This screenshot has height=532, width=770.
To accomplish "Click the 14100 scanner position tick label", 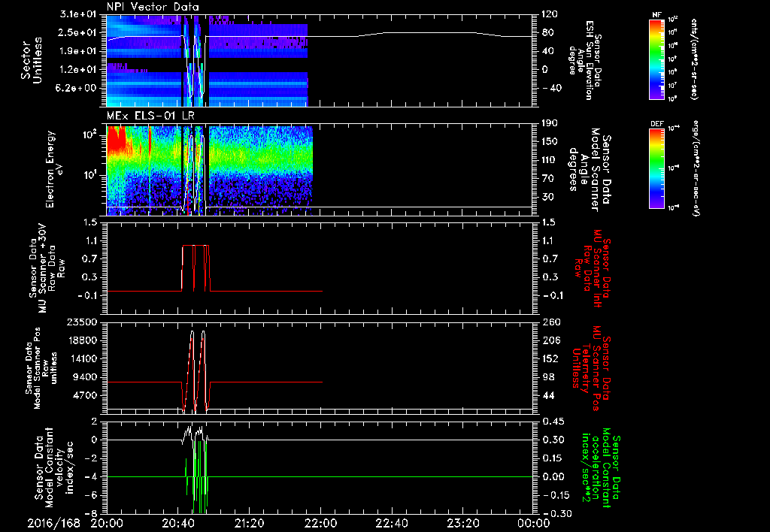I will pyautogui.click(x=83, y=358).
